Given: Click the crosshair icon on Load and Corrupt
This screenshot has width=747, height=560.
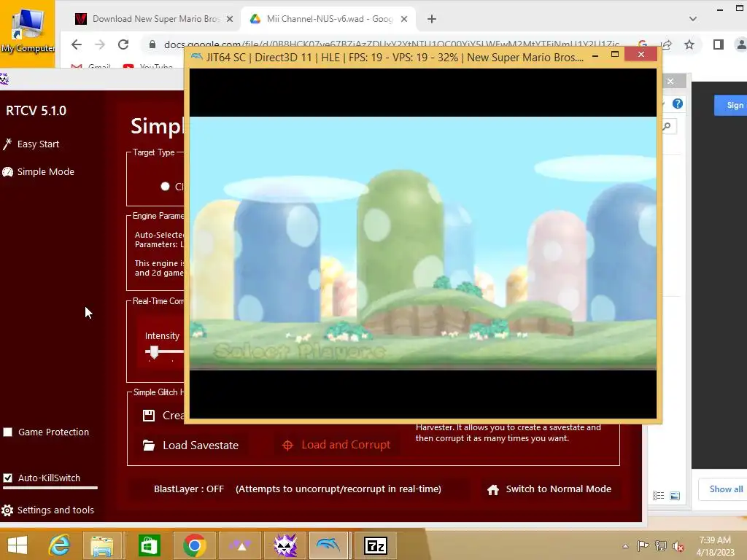Looking at the screenshot, I should 287,446.
